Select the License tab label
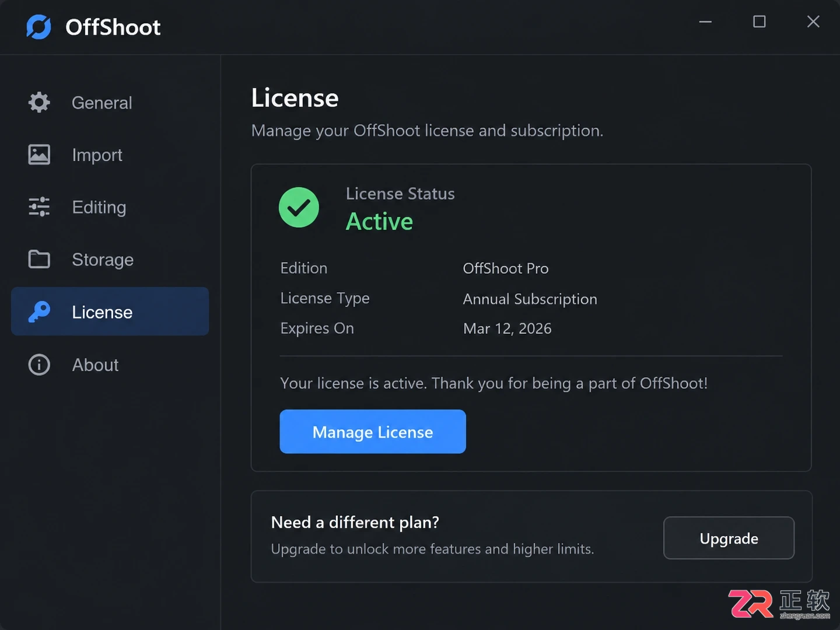Screen dimensions: 840x630 [x=102, y=312]
